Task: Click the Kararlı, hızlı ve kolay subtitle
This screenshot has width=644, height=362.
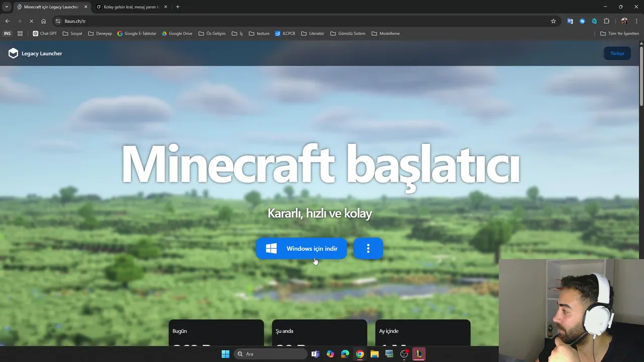Action: pos(319,213)
